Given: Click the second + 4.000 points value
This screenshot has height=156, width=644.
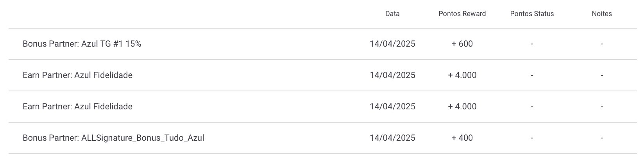Looking at the screenshot, I should tap(462, 107).
